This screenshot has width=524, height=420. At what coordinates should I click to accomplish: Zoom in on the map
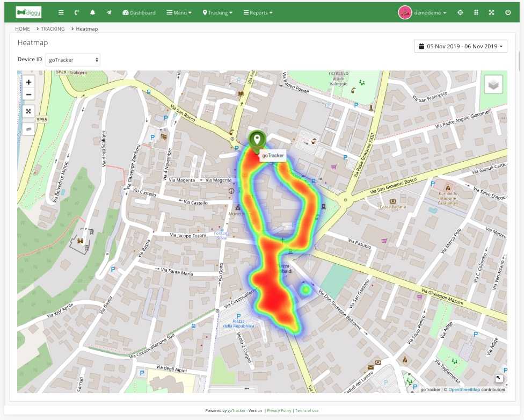pos(28,82)
